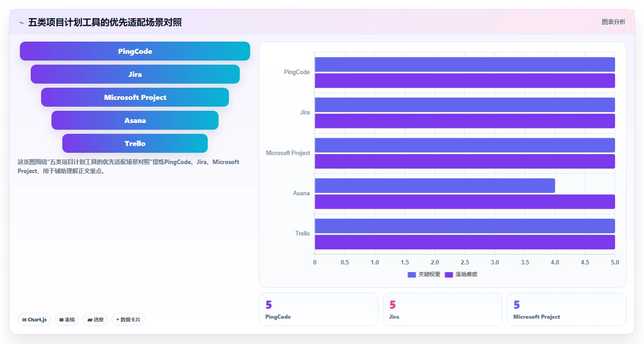Click the 2.5 x-axis tick label
The image size is (644, 344).
465,263
